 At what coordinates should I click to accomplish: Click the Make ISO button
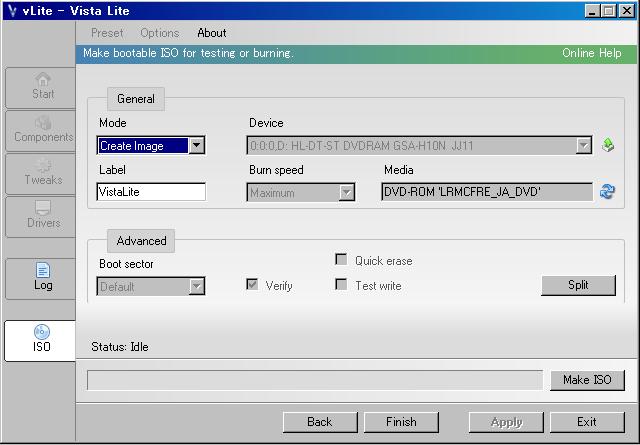coord(587,380)
